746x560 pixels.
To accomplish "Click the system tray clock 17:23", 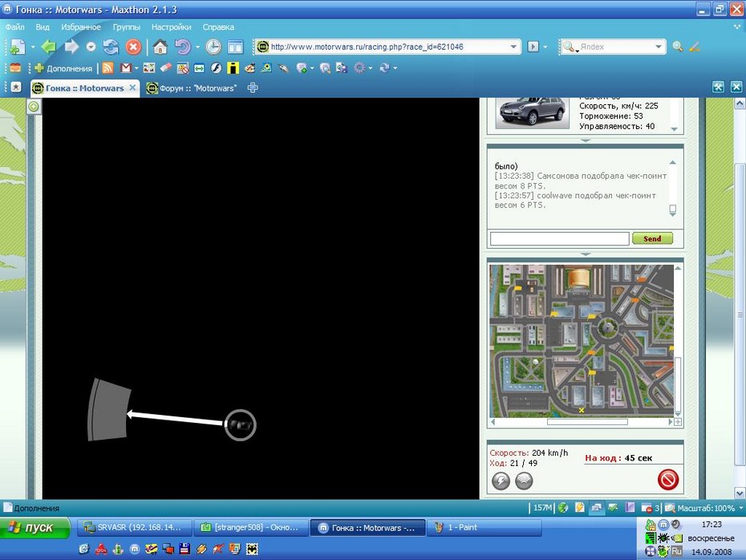I will tap(712, 525).
